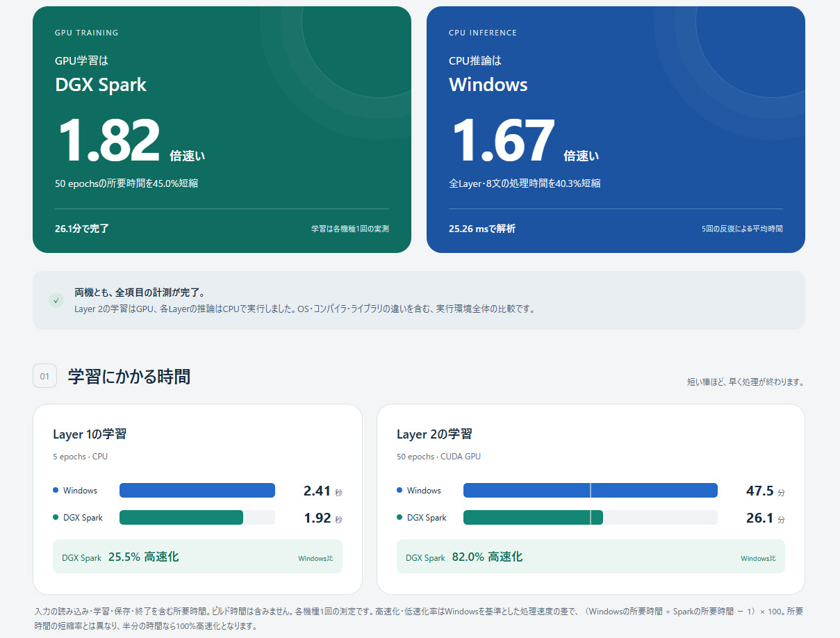The image size is (840, 638).
Task: Click the "26.1分で完了" footer text
Action: tap(82, 229)
